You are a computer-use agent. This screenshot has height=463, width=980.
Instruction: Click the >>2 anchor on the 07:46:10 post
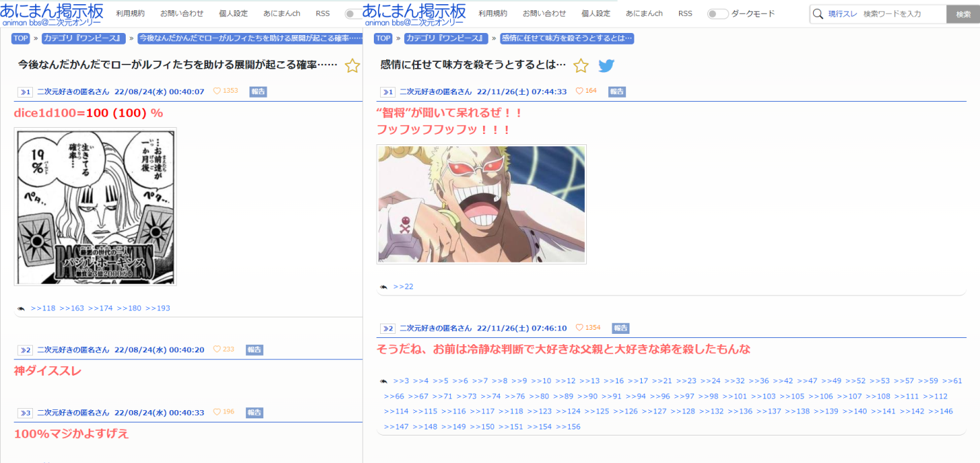[x=388, y=328]
